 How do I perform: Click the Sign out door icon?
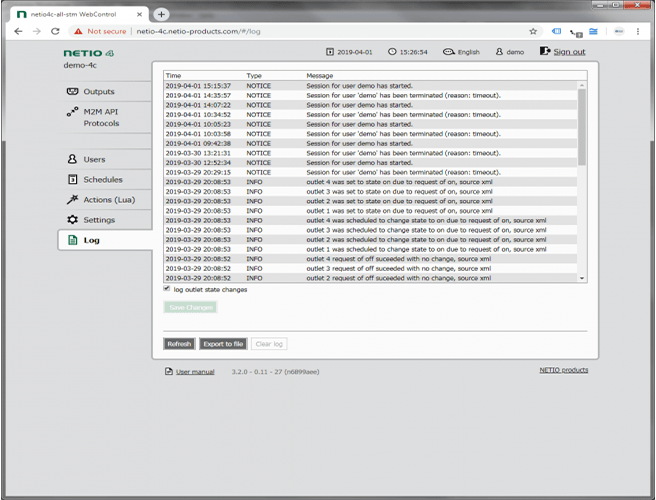(x=545, y=51)
